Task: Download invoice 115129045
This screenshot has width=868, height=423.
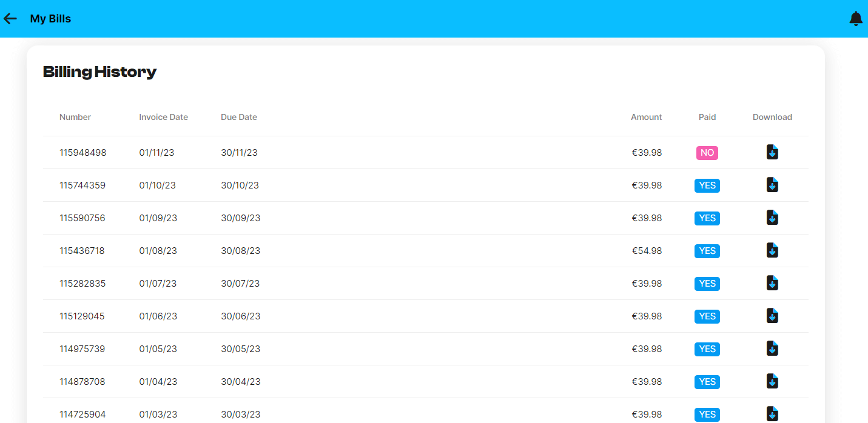Action: pyautogui.click(x=772, y=316)
